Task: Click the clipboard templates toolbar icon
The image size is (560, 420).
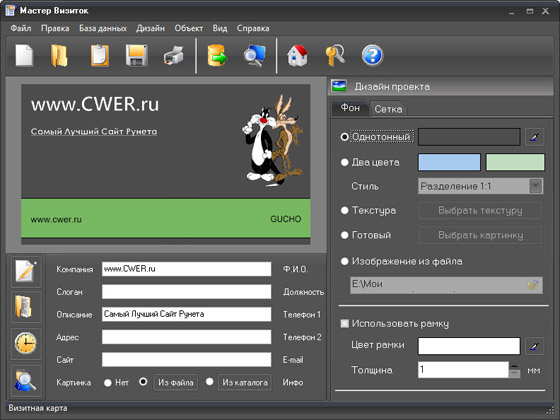Action: click(x=100, y=56)
